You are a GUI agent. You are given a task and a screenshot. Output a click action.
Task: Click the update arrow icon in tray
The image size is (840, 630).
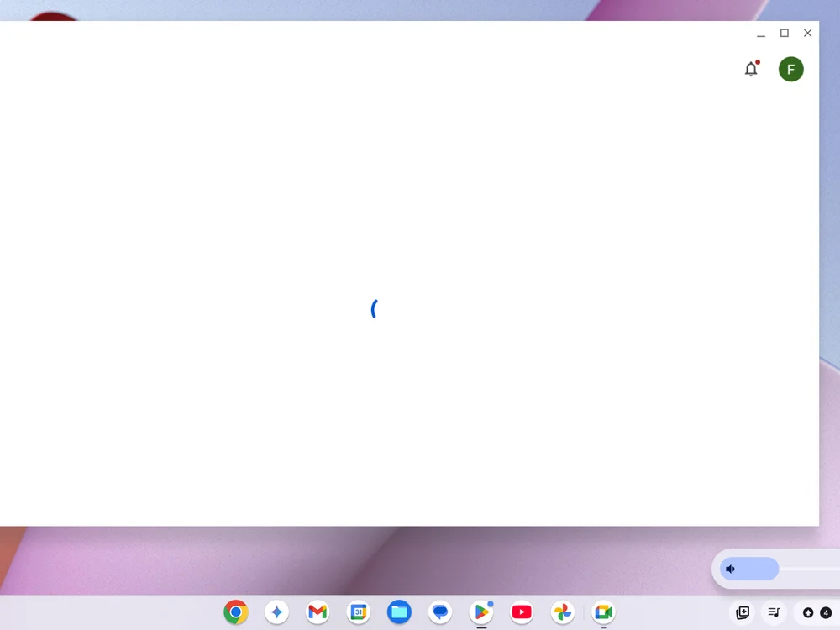click(808, 612)
